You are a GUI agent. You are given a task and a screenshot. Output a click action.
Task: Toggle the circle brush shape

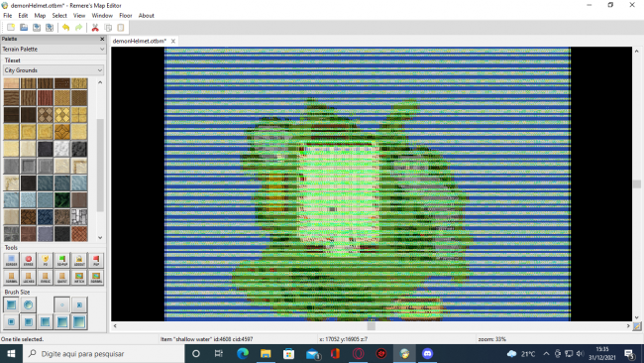29,304
